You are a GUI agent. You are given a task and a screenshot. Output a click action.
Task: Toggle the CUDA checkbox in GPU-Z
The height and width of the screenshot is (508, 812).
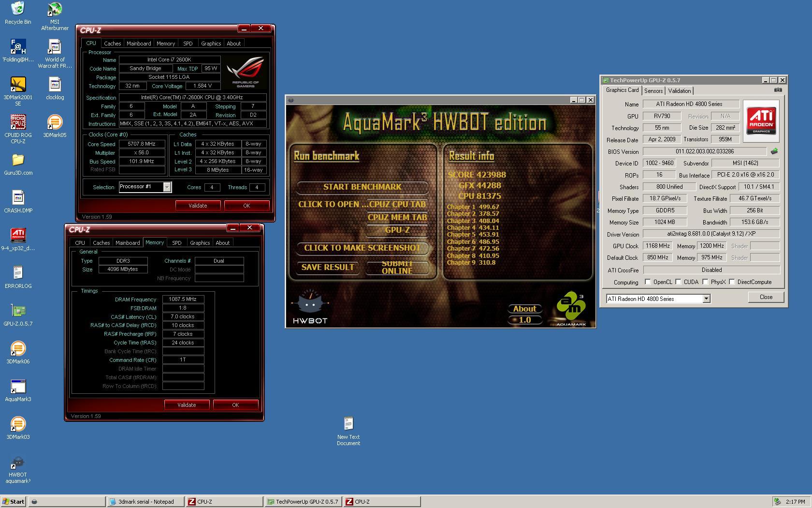678,282
